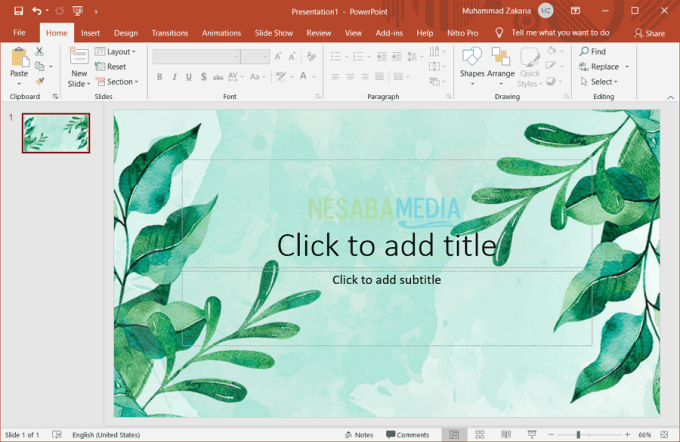
Task: Center align text
Action: tap(350, 77)
